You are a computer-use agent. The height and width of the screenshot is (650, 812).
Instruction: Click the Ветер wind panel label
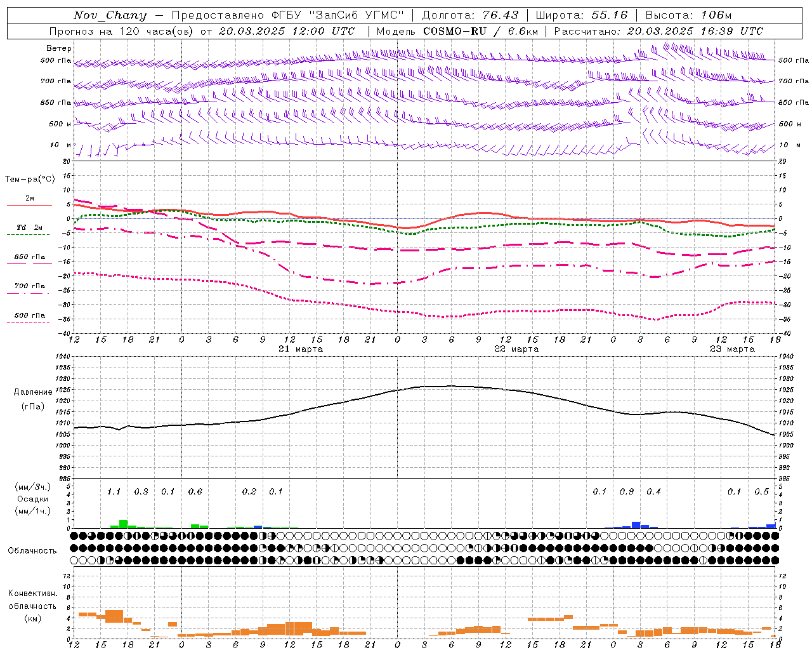(58, 48)
